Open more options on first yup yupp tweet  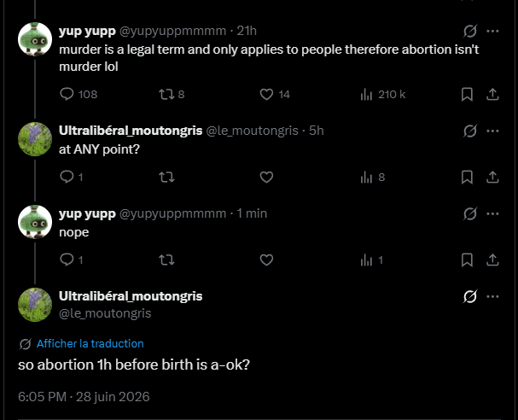[493, 31]
